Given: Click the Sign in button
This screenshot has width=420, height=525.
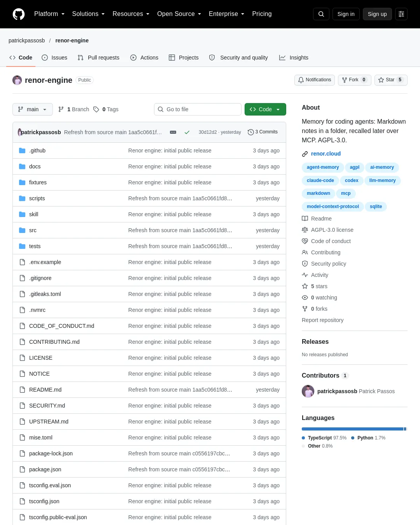Looking at the screenshot, I should (x=346, y=14).
